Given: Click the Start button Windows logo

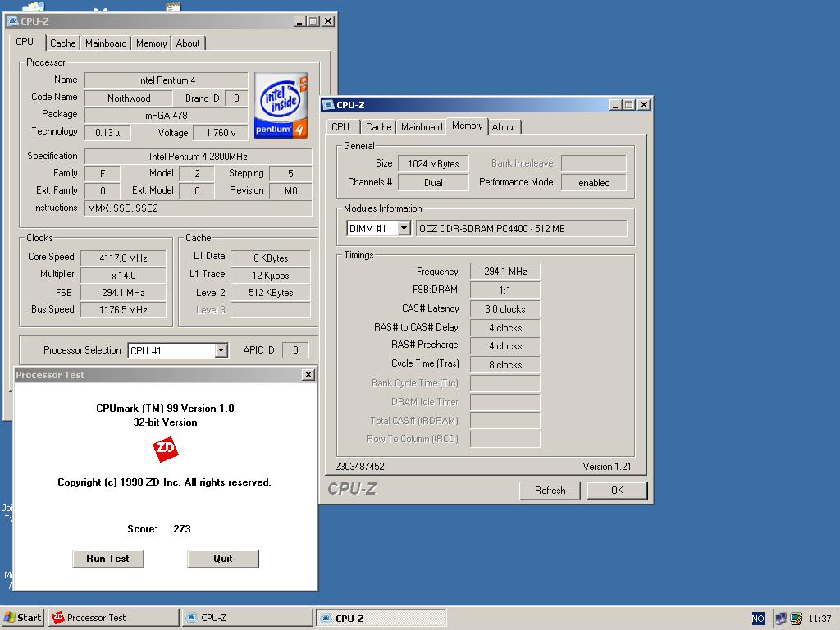Looking at the screenshot, I should pyautogui.click(x=10, y=617).
